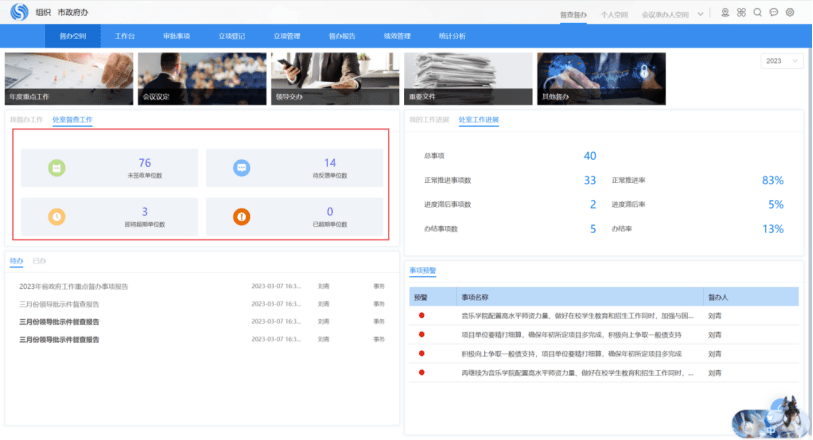Open the 年度重点工作 image card
This screenshot has width=813, height=440.
pos(69,79)
